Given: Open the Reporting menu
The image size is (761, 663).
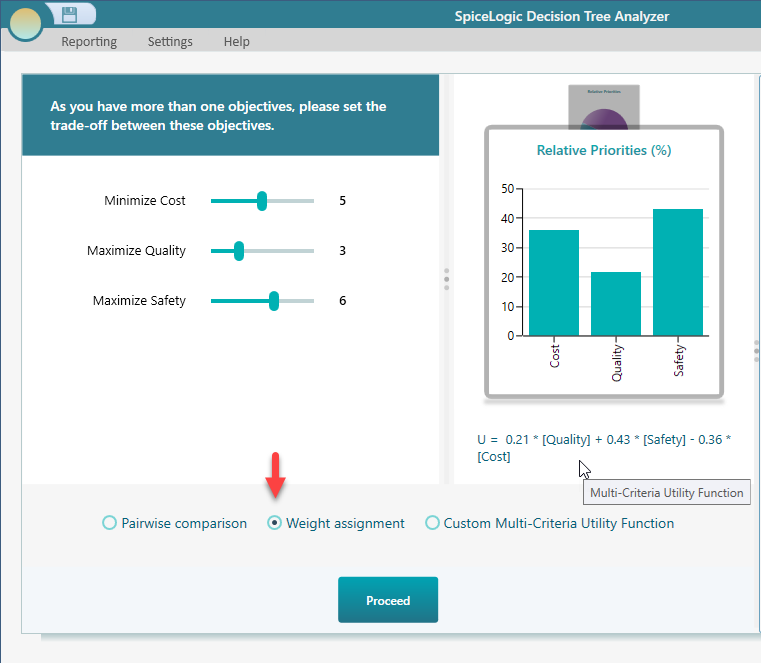Looking at the screenshot, I should coord(89,42).
